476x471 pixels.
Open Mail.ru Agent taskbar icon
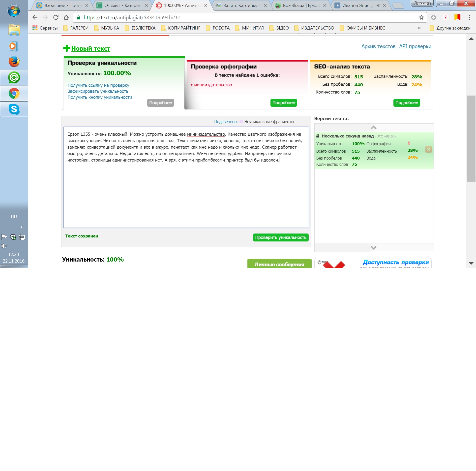[14, 78]
